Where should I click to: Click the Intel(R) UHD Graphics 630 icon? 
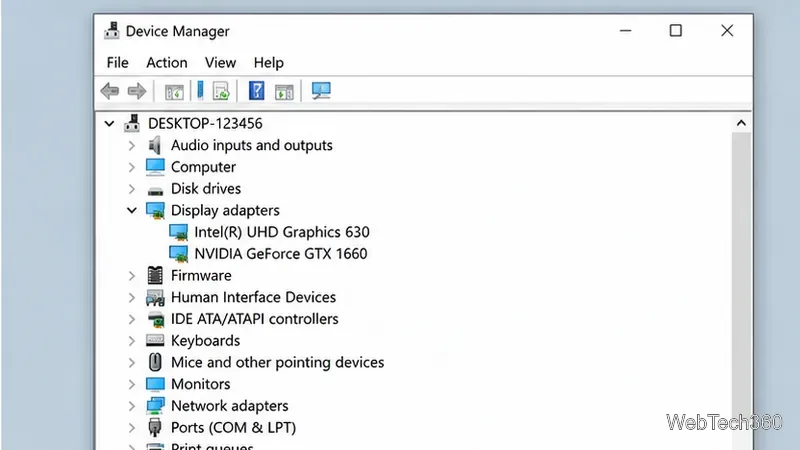[179, 233]
